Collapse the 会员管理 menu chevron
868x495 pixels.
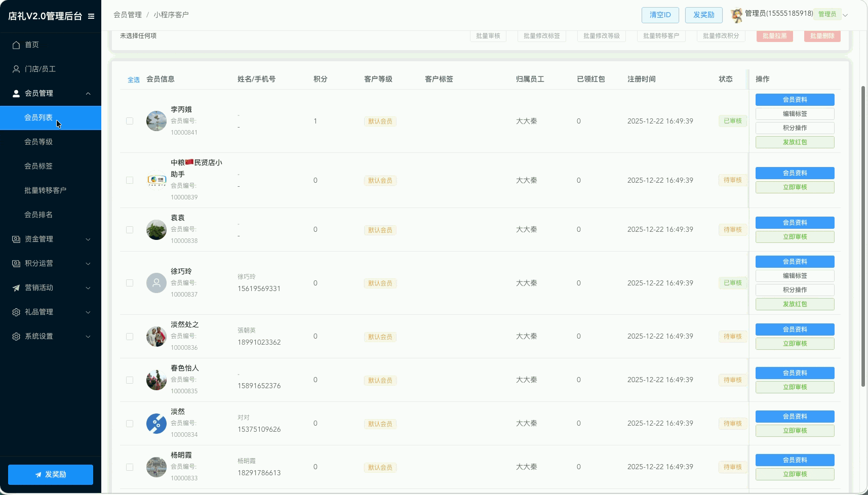[x=88, y=94]
